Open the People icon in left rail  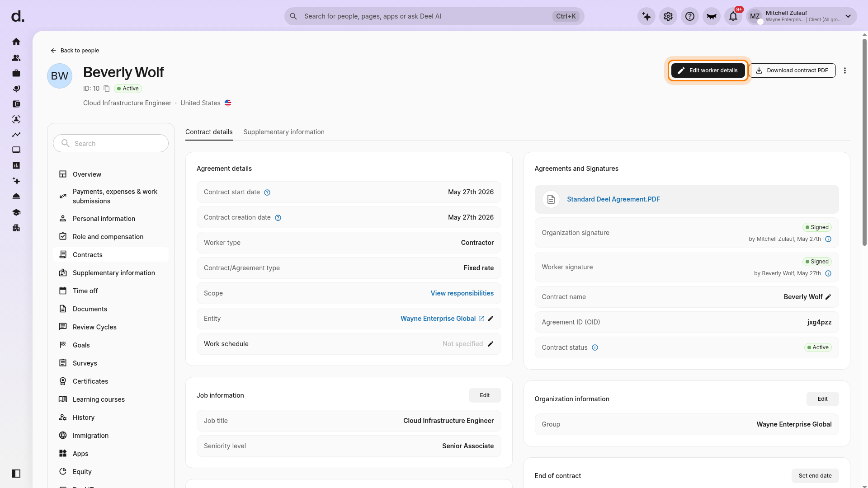pos(16,58)
